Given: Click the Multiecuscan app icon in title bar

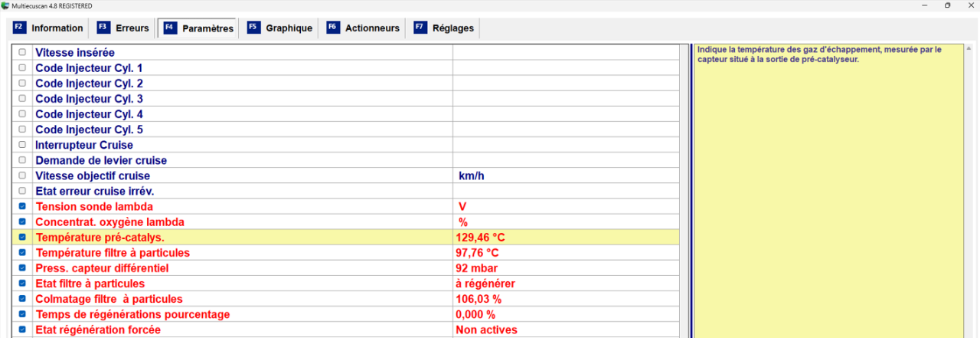Looking at the screenshot, I should pos(5,5).
